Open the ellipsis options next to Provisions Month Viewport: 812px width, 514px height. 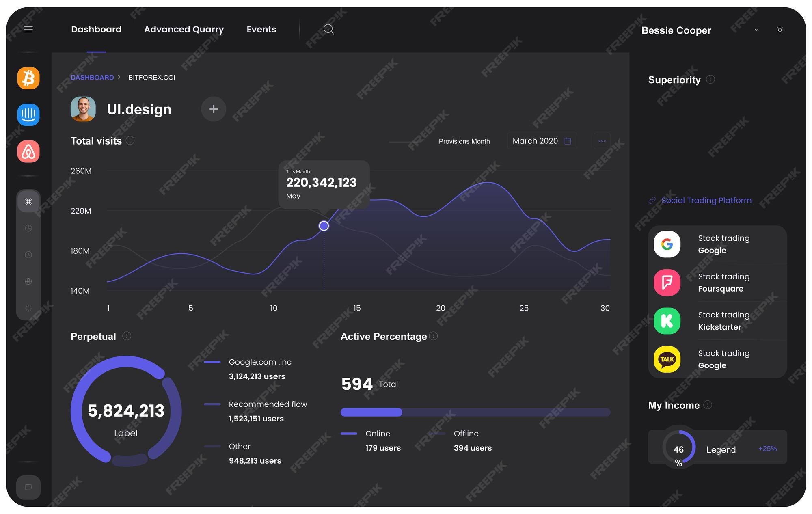click(x=602, y=141)
